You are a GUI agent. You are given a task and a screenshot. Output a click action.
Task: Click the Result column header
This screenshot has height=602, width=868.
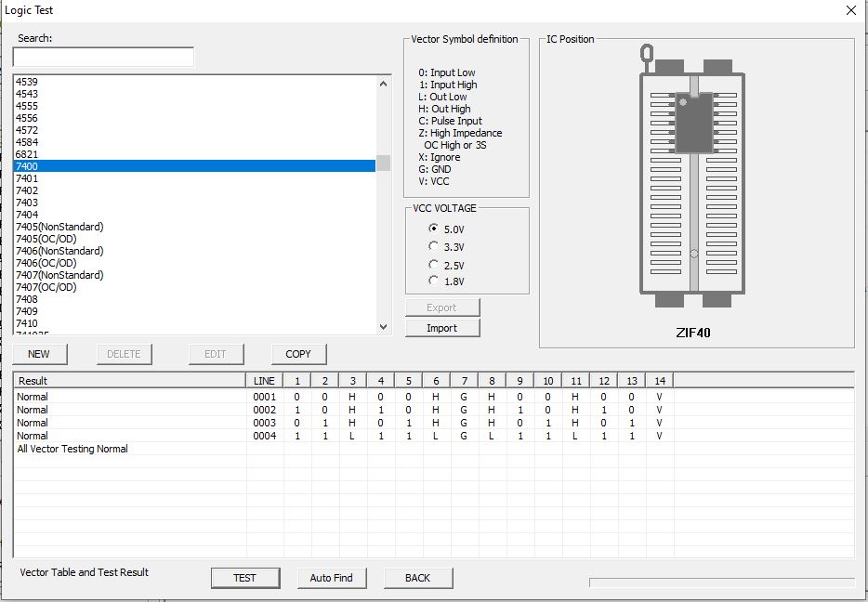coord(130,381)
